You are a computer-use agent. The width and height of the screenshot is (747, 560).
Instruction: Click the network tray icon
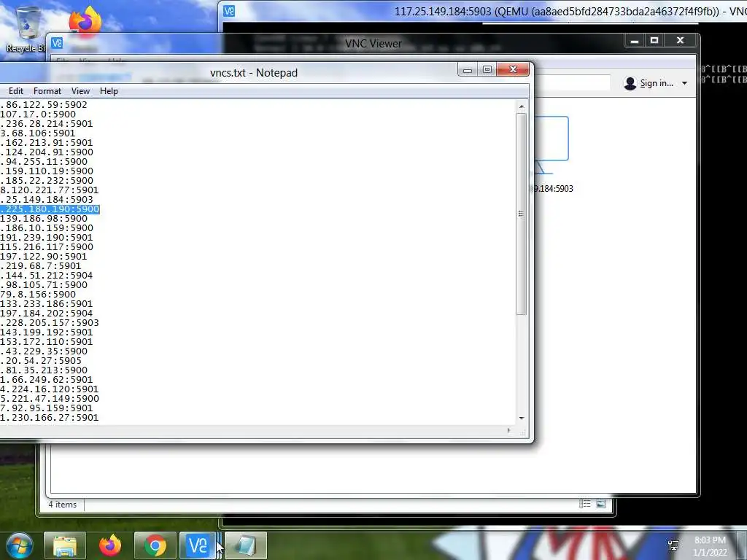click(673, 545)
